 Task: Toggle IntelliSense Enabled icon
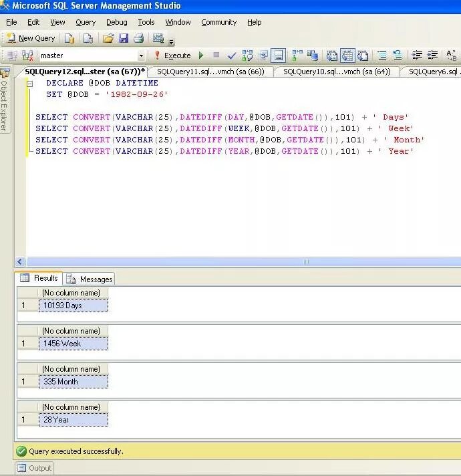[278, 55]
